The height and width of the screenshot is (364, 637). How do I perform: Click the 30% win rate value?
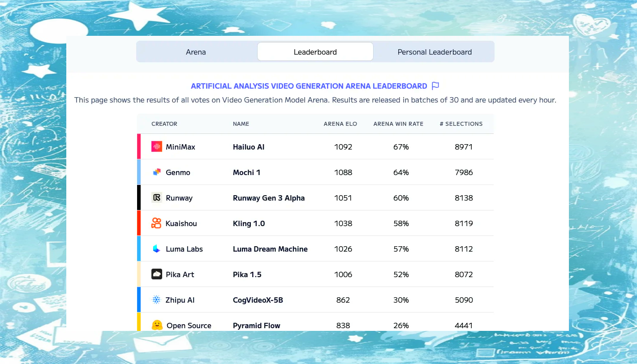pyautogui.click(x=401, y=300)
